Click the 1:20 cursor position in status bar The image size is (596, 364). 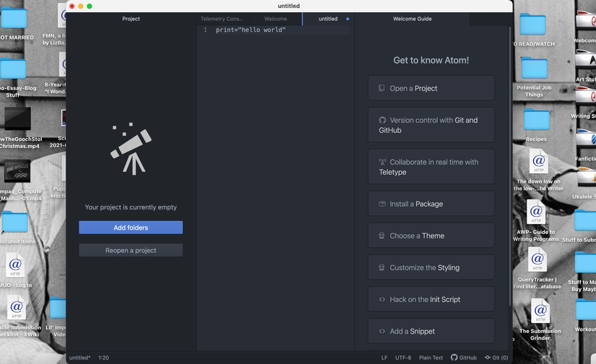[x=103, y=357]
